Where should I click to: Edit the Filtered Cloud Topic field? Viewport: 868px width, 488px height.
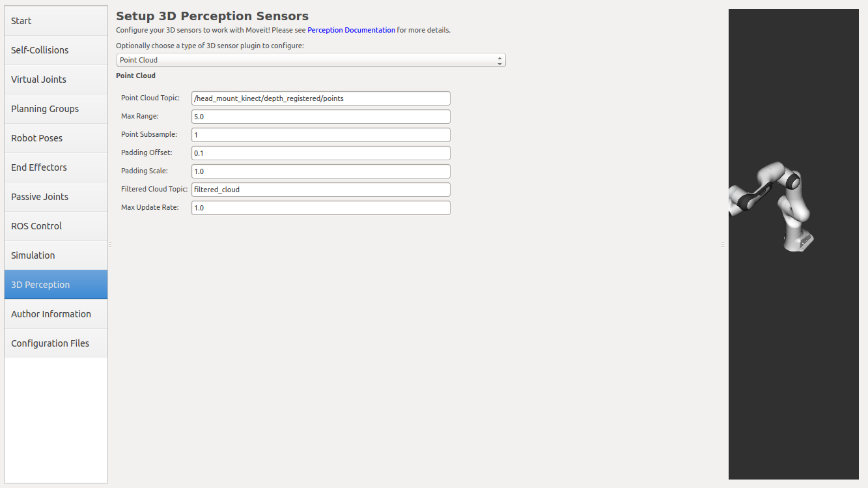click(x=321, y=190)
